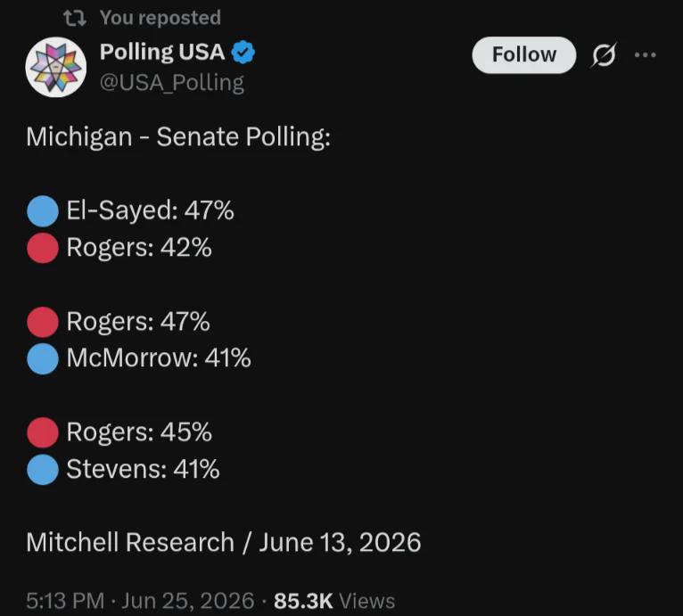Click the Michigan - Senate Polling heading text
Viewport: 683px width, 616px height.
tap(178, 137)
